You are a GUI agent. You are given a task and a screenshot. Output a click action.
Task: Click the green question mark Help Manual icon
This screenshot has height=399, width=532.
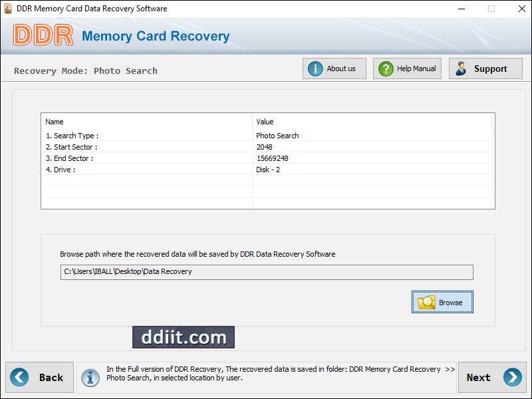click(x=386, y=68)
